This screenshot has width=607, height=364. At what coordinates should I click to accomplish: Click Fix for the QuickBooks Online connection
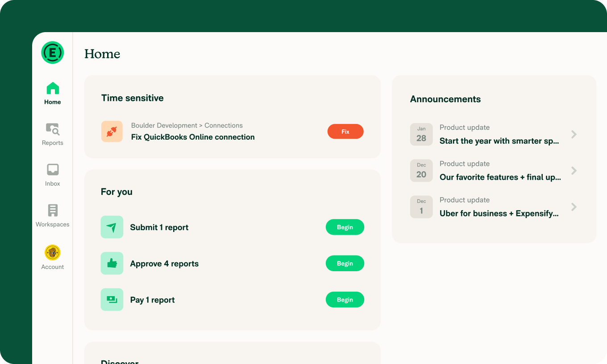pos(345,131)
